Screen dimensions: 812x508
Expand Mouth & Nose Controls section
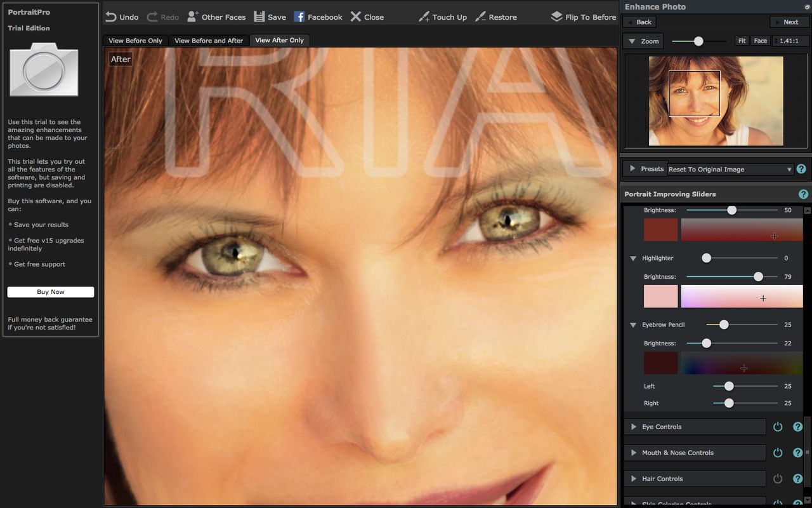click(633, 453)
